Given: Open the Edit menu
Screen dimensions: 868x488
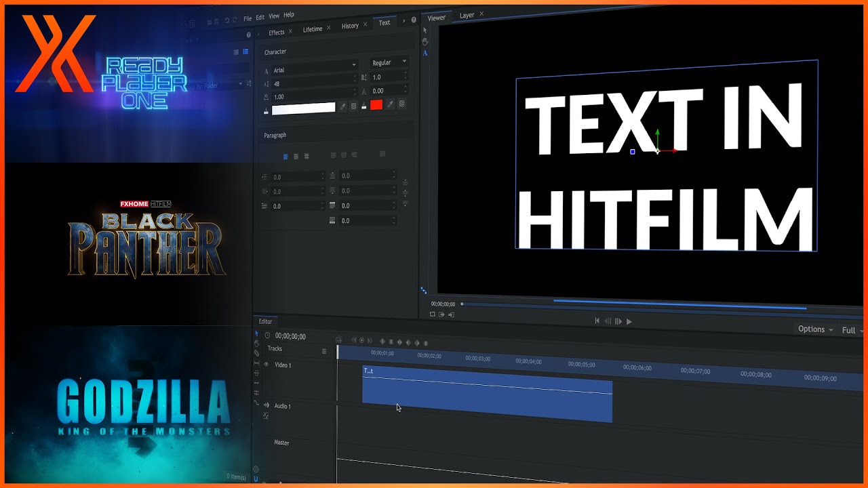Looking at the screenshot, I should point(260,17).
